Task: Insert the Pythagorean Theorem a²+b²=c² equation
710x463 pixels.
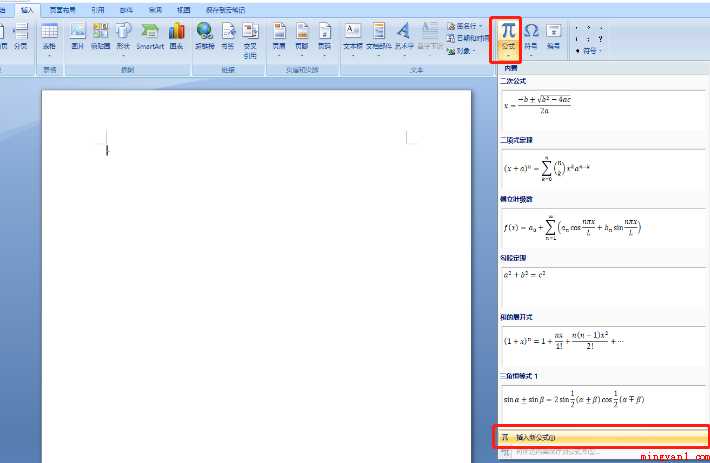Action: [603, 287]
